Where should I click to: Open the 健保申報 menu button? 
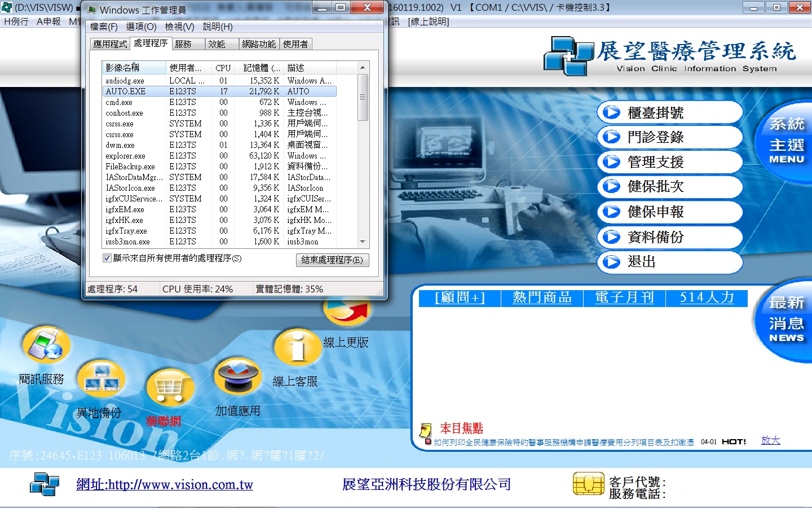click(670, 212)
